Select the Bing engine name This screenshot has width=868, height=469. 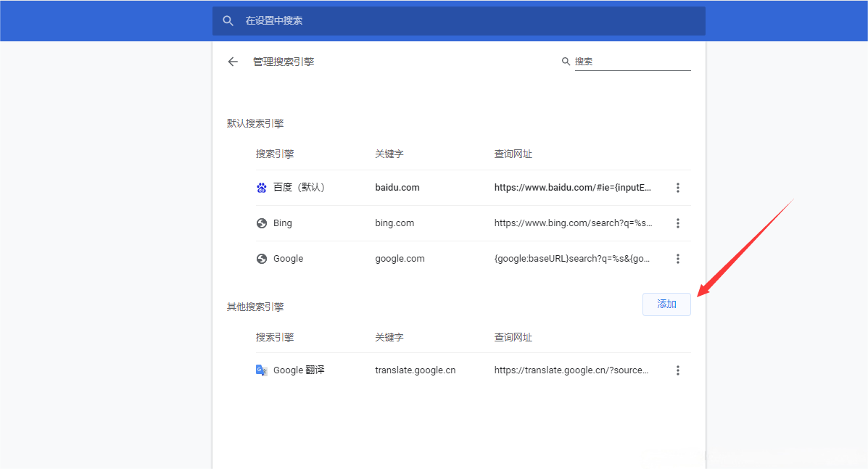pyautogui.click(x=282, y=223)
